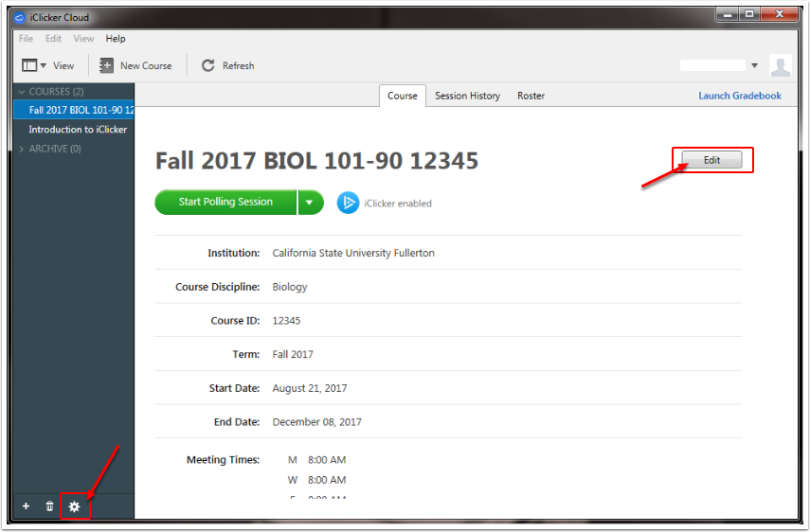The height and width of the screenshot is (532, 810).
Task: Click the iClicker enabled blue icon
Action: tap(348, 203)
